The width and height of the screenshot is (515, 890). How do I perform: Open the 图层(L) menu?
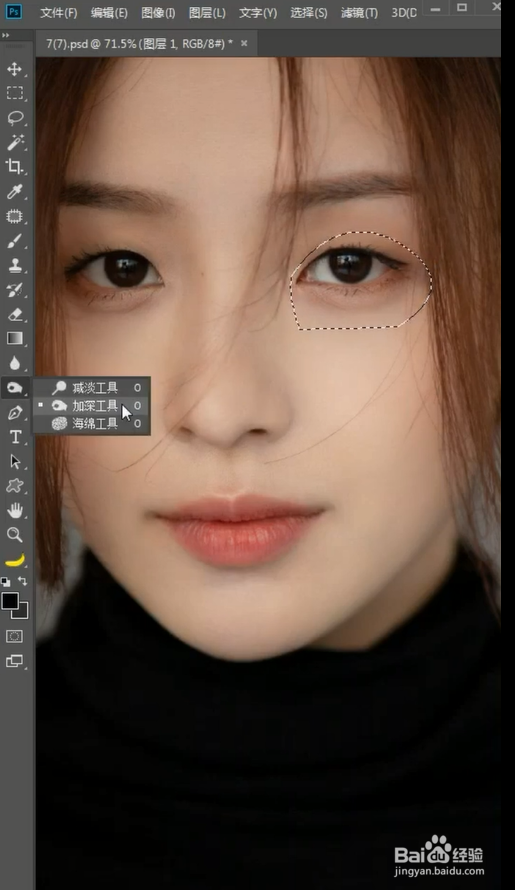[x=207, y=12]
